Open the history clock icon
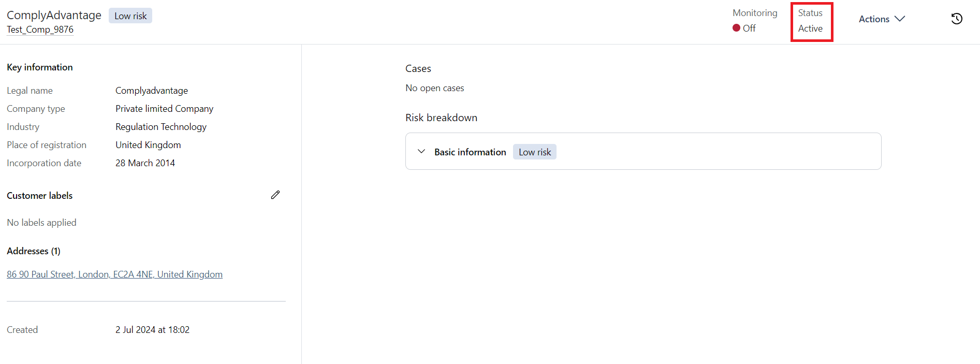This screenshot has height=364, width=980. 957,19
